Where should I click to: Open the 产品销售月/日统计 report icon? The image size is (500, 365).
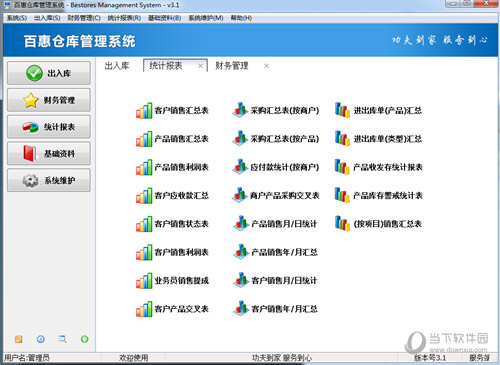(x=240, y=223)
